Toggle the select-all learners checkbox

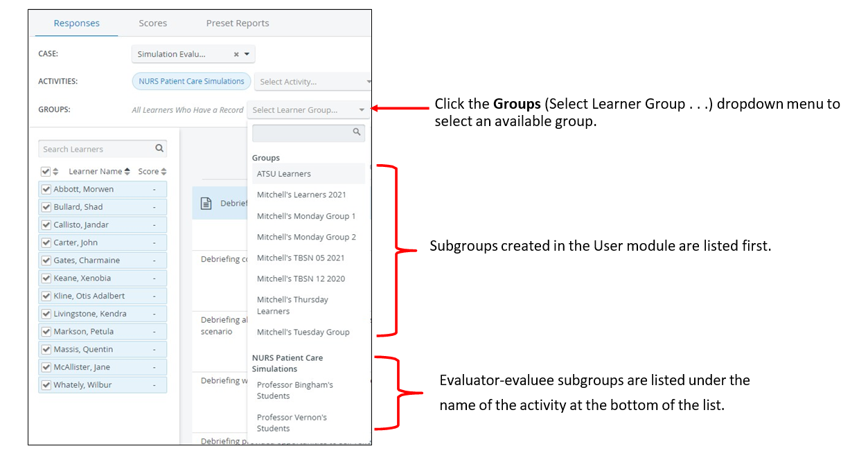pos(46,172)
